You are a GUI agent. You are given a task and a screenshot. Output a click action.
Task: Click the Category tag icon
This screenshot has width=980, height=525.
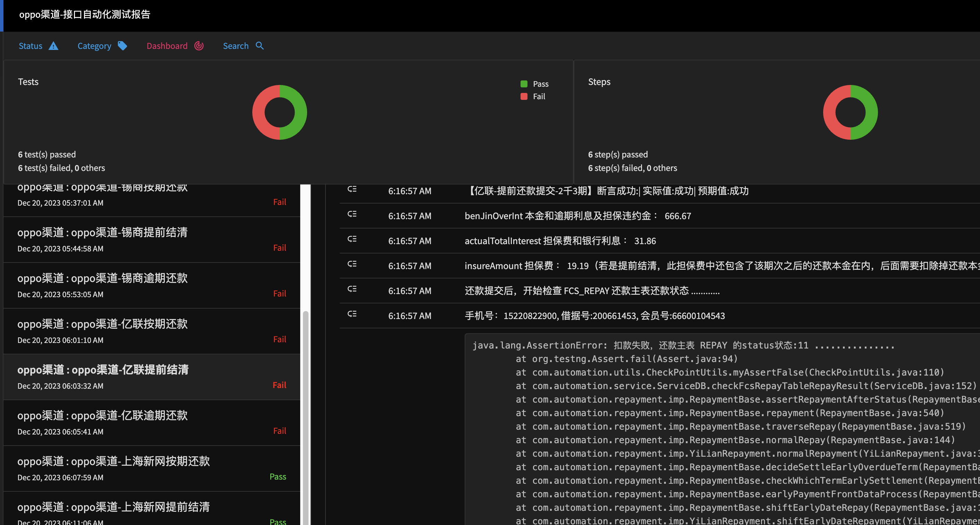(122, 46)
